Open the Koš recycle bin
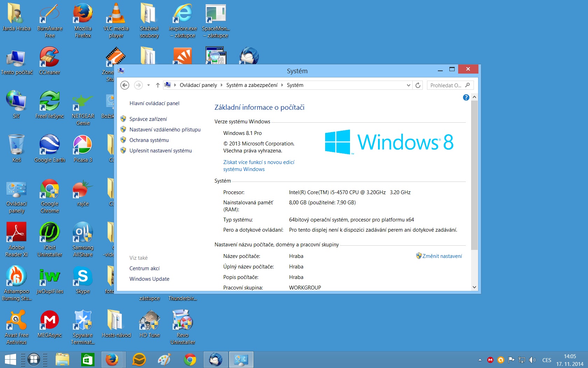 [x=16, y=149]
